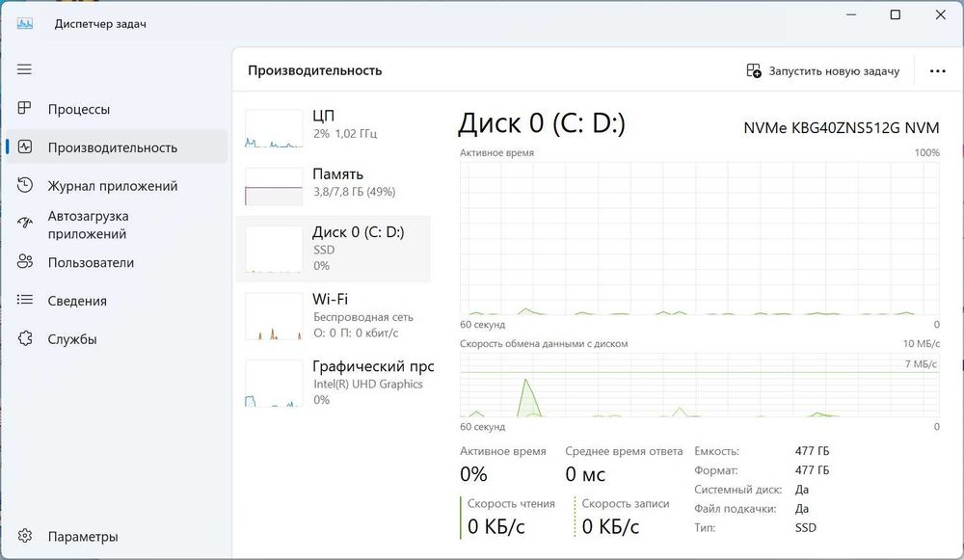Maximize the Task Manager window
The width and height of the screenshot is (964, 560).
895,15
